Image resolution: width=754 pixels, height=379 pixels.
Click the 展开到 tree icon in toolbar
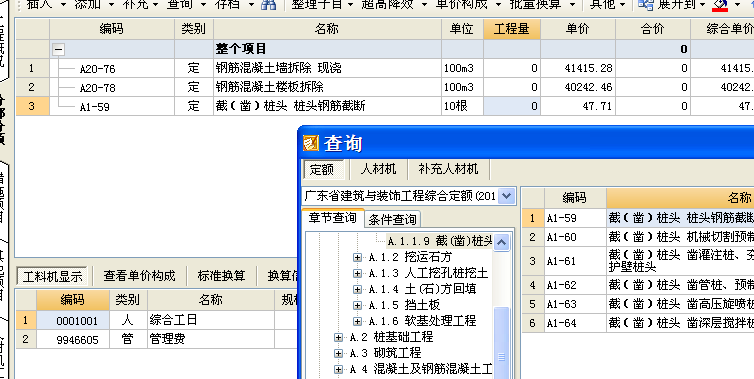click(645, 4)
